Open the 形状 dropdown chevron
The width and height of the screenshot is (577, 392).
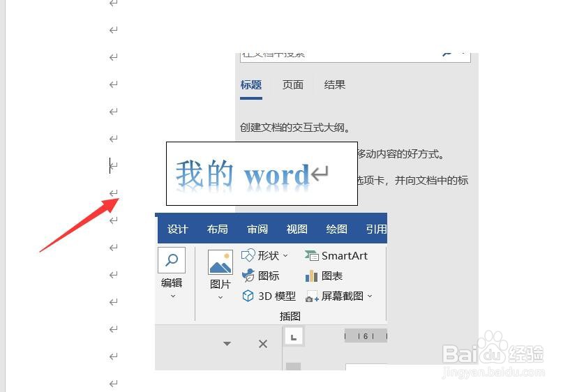point(285,255)
